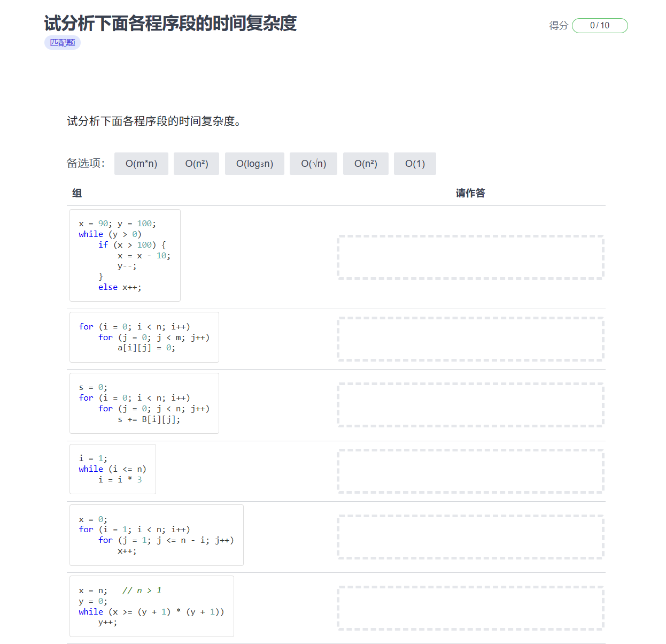This screenshot has width=666, height=644.
Task: Click the code block with a[i][j] = 0
Action: (144, 338)
